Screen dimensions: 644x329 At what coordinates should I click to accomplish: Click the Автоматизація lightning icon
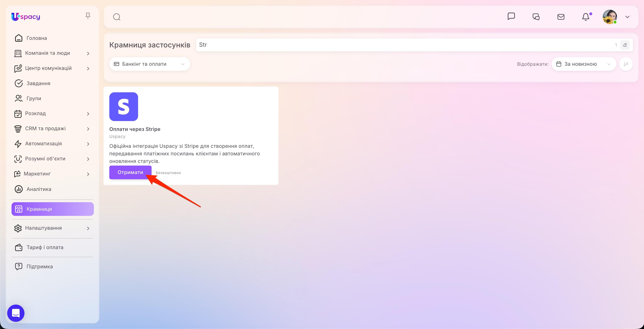pyautogui.click(x=18, y=144)
